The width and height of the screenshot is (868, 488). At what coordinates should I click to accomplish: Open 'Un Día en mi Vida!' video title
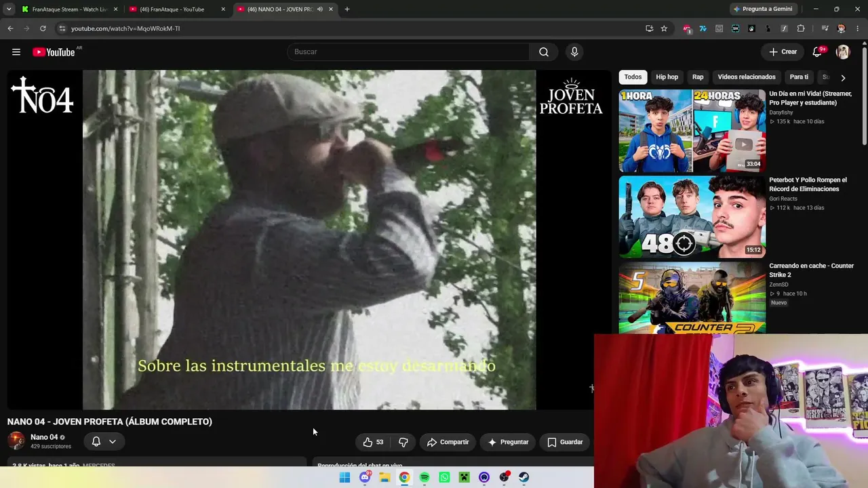click(x=810, y=98)
